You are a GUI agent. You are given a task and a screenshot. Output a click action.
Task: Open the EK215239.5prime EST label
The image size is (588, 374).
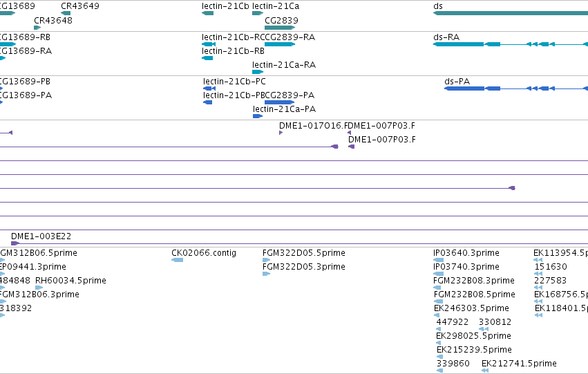point(474,350)
